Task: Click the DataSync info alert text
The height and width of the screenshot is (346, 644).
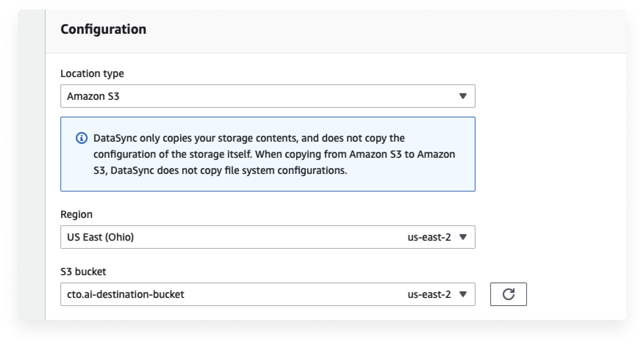Action: (274, 154)
